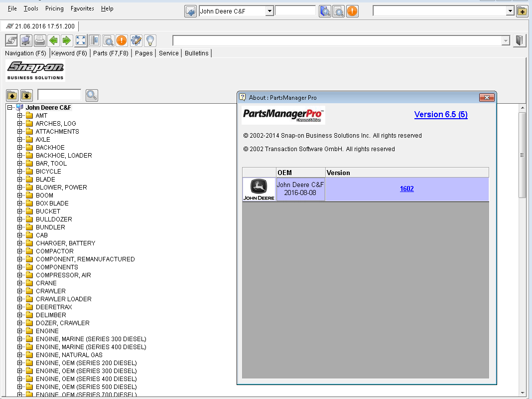Go forward with the green right arrow

point(67,40)
